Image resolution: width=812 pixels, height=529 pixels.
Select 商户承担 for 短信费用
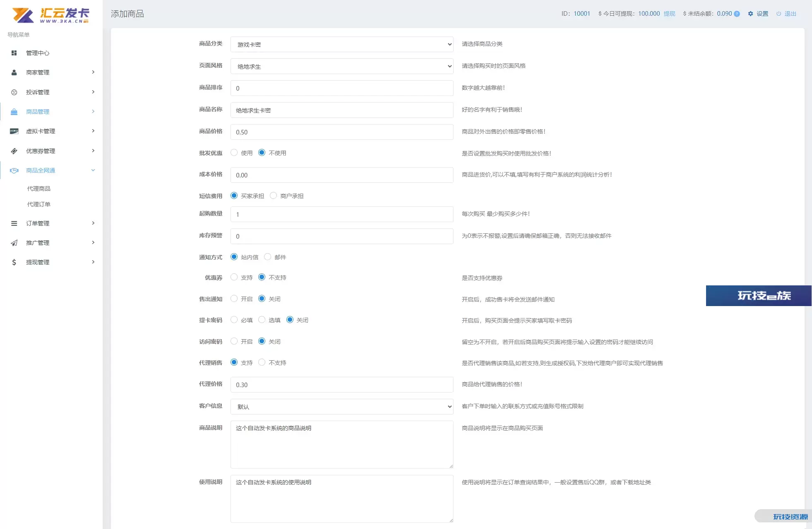(274, 196)
